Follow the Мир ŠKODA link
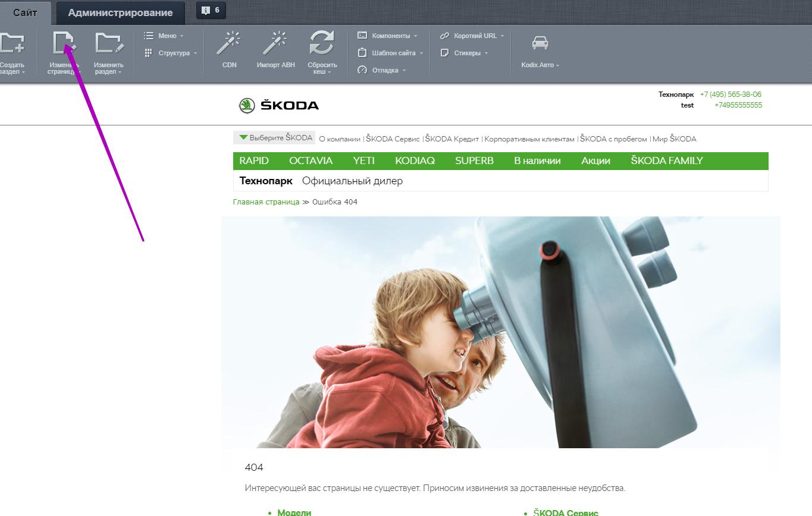Screen dimensions: 812x516 [675, 139]
